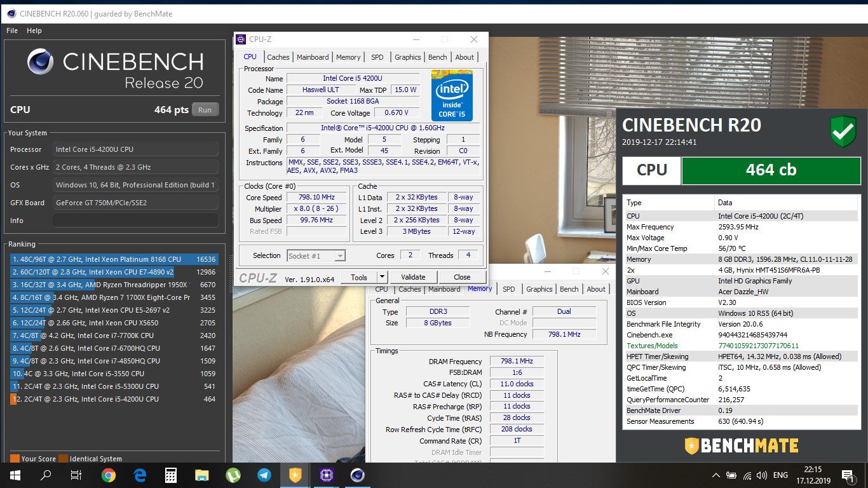Select Graphics tab in rear CPU-Z window
868x488 pixels.
click(x=539, y=289)
